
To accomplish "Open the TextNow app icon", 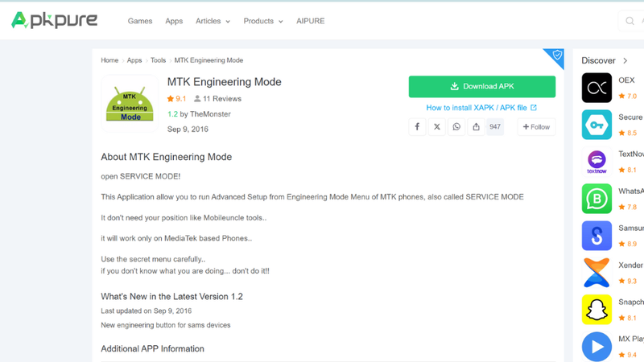I will pyautogui.click(x=597, y=162).
